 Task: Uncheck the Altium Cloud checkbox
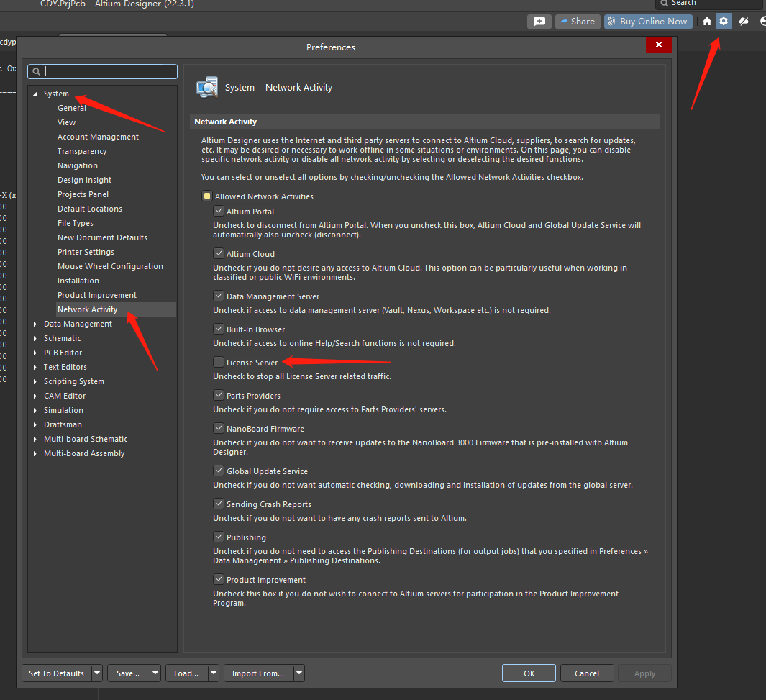tap(219, 253)
